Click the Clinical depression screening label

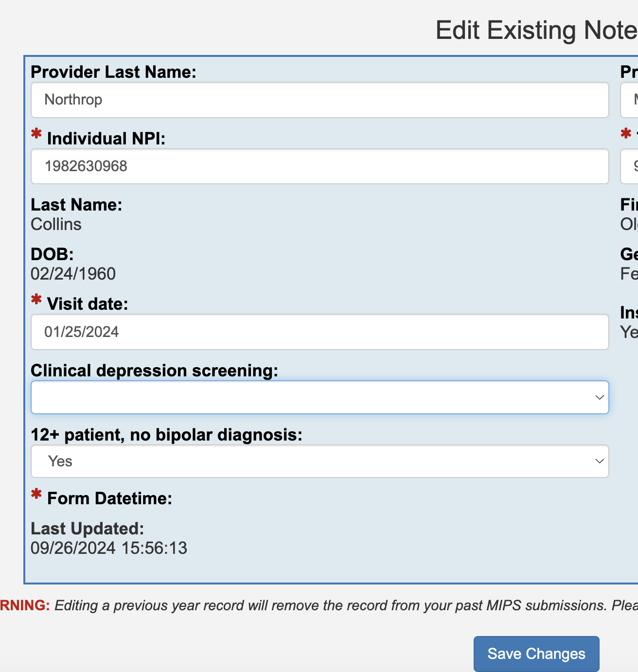[154, 371]
